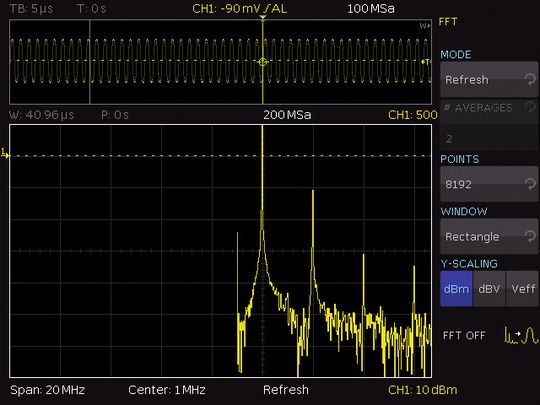Click the 200 MSa readout above spectrum
The image size is (540, 405).
coord(287,115)
